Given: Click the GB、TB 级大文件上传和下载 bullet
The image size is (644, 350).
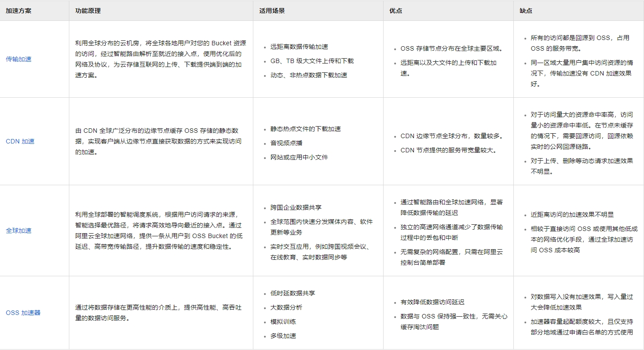Looking at the screenshot, I should (312, 61).
